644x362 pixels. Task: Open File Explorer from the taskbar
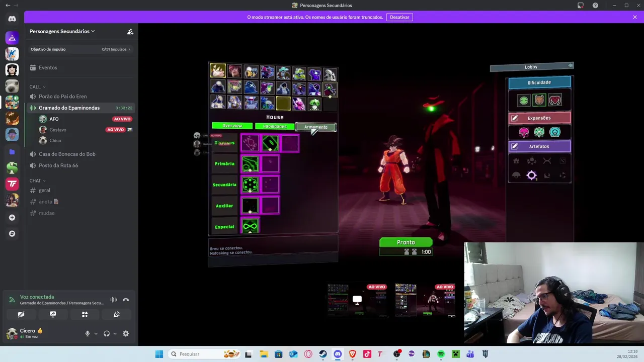tap(264, 354)
